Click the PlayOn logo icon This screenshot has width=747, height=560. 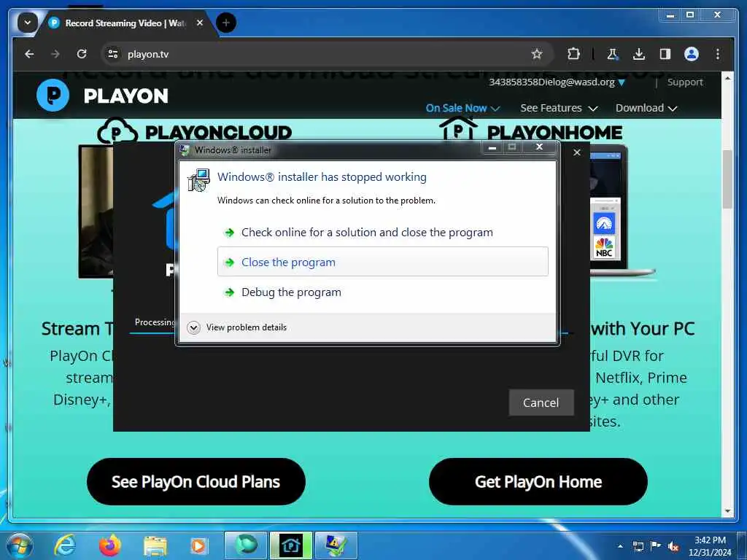coord(53,96)
